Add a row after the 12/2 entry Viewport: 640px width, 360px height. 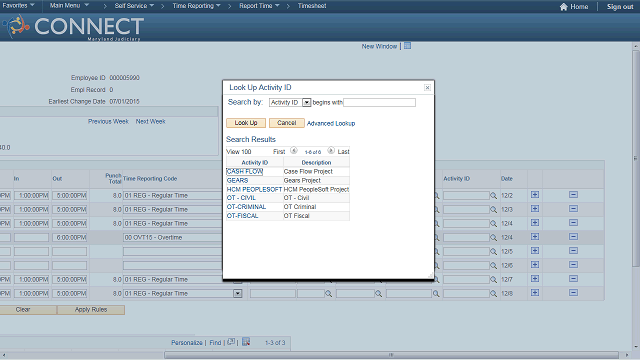(535, 195)
